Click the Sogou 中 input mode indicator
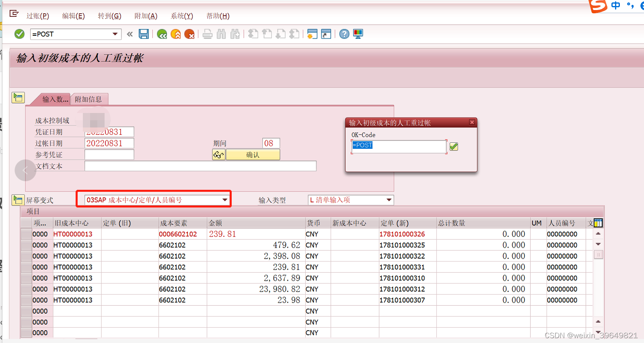Viewport: 644px width, 343px height. pos(615,5)
